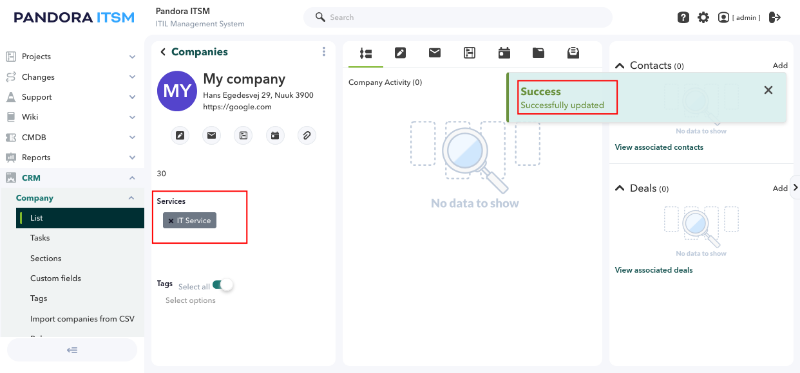The image size is (800, 373).
Task: Open the email envelope tab icon
Action: [435, 53]
